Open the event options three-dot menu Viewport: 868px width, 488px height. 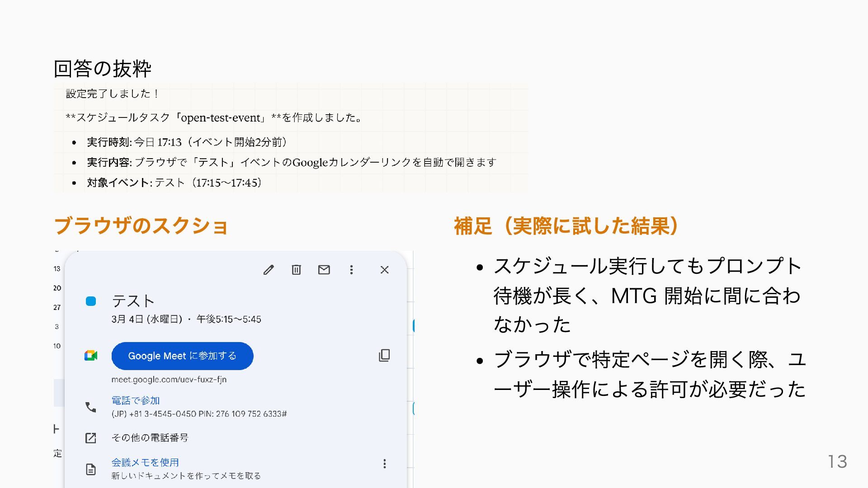pos(351,270)
